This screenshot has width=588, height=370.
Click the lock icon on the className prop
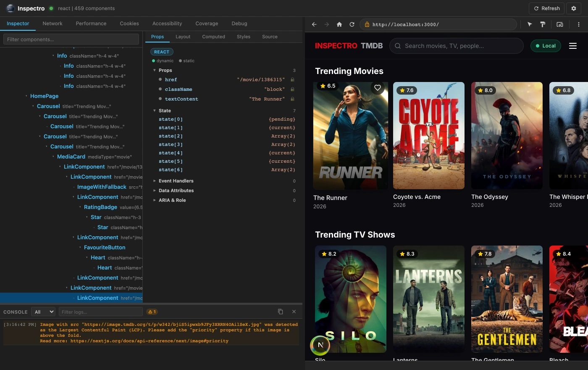pos(292,89)
